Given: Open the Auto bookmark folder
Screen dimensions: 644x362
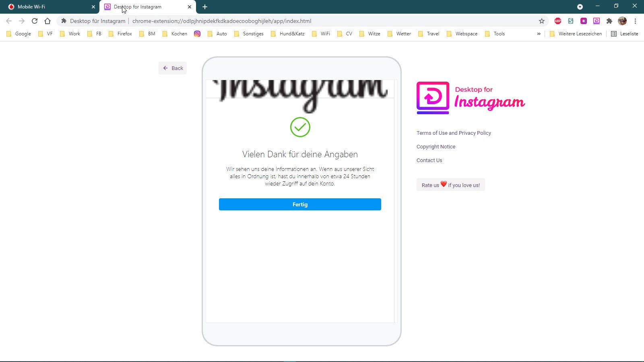Looking at the screenshot, I should pos(217,34).
